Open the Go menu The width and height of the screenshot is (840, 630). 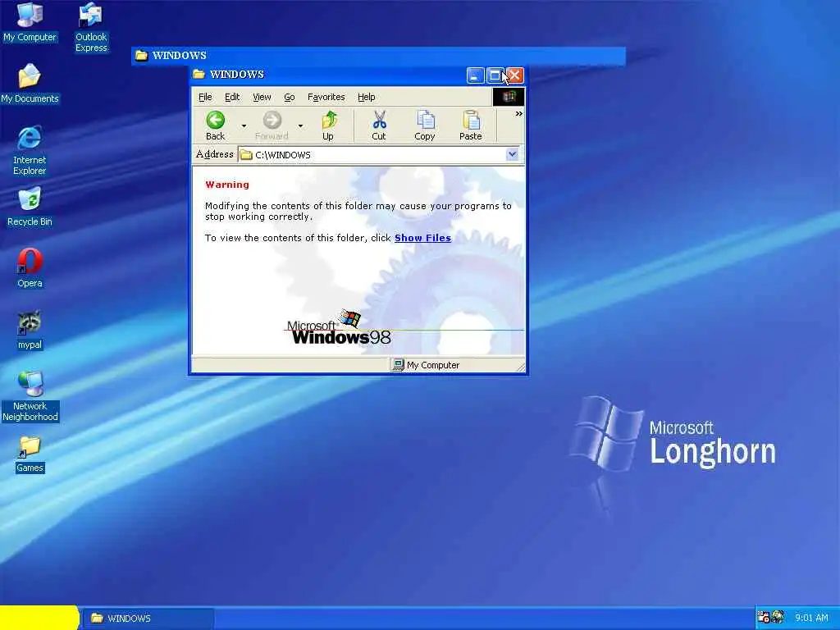pos(290,97)
